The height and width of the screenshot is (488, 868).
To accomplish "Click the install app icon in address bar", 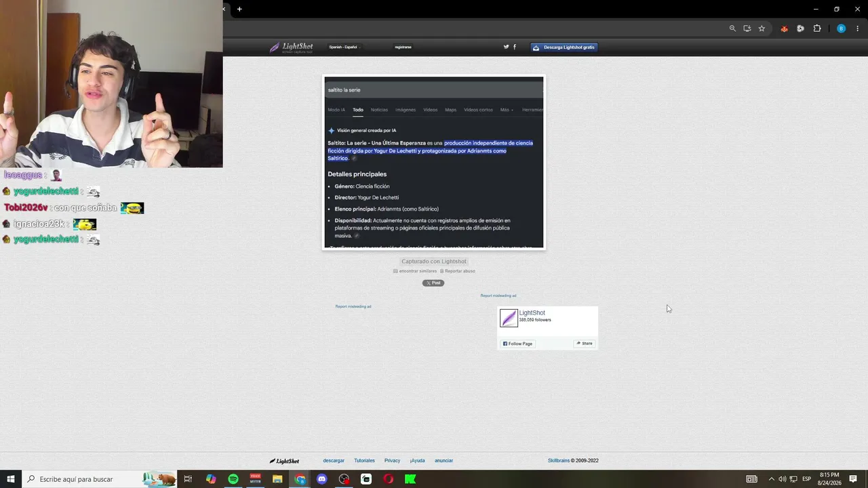I will [x=747, y=28].
